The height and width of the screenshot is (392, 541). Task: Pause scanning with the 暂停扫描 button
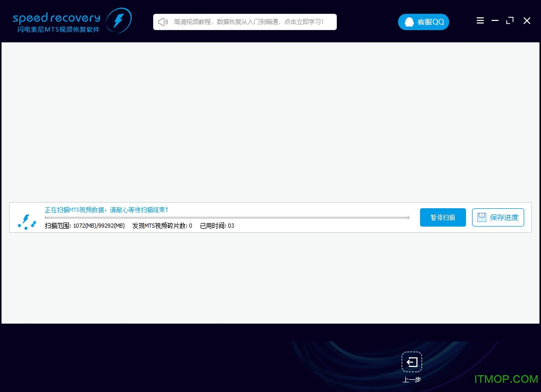coord(442,217)
